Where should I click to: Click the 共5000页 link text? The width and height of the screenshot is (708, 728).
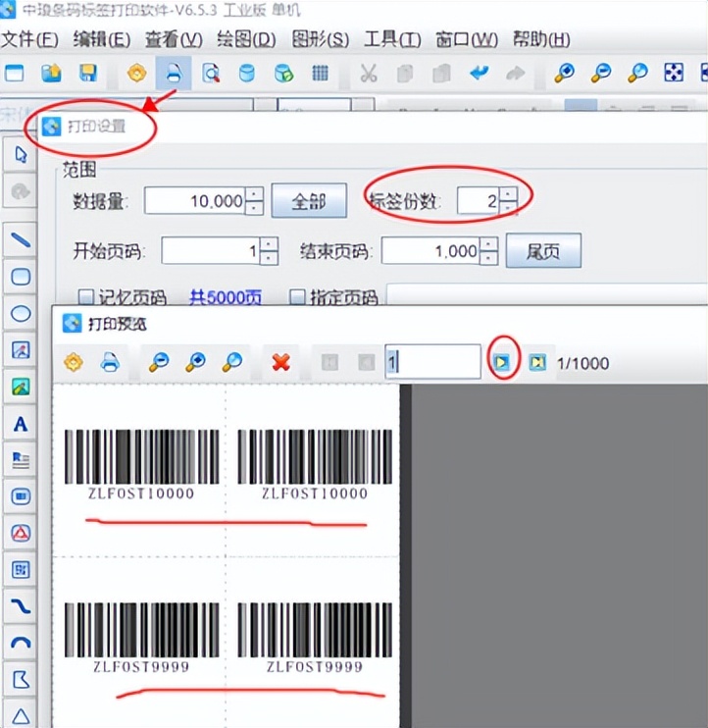[x=226, y=297]
